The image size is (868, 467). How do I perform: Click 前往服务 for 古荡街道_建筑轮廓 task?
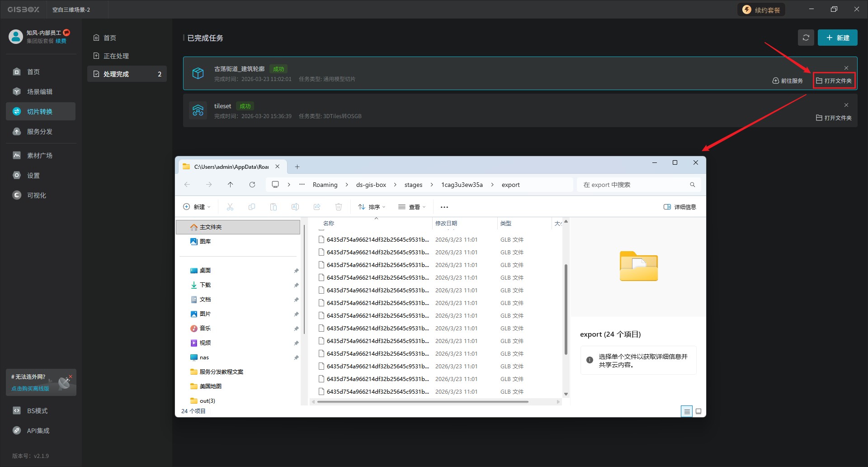788,81
